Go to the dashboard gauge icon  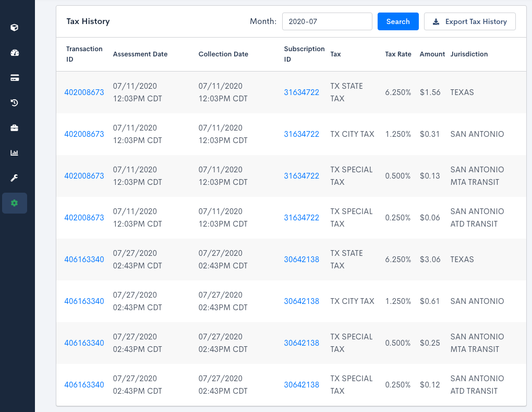click(15, 53)
